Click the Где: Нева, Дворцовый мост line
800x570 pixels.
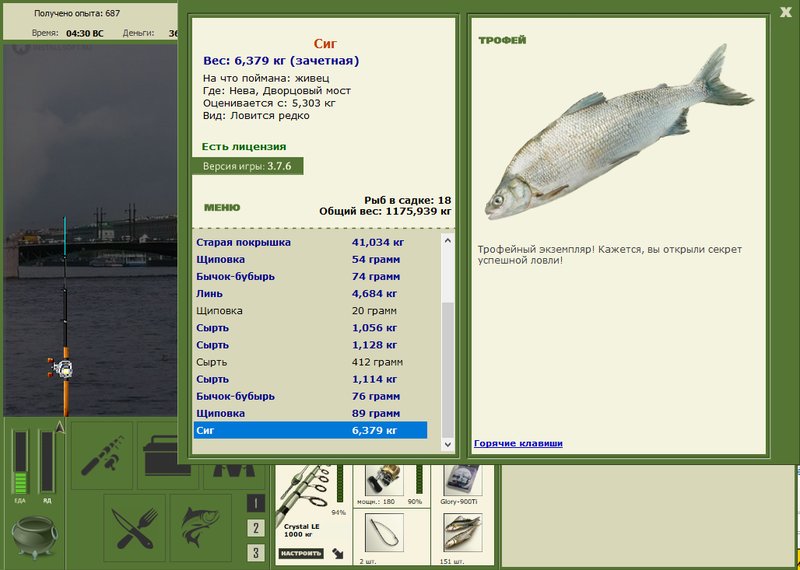click(x=277, y=91)
